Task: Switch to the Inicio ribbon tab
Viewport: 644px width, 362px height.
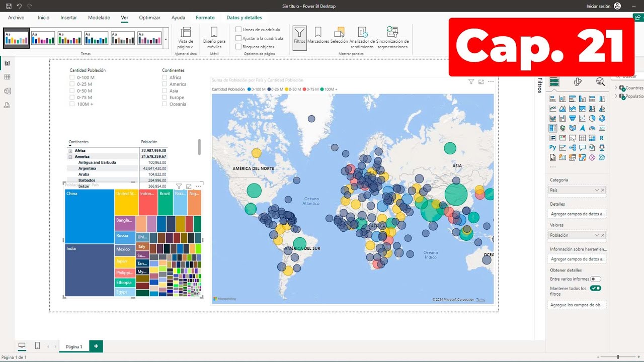Action: [44, 18]
